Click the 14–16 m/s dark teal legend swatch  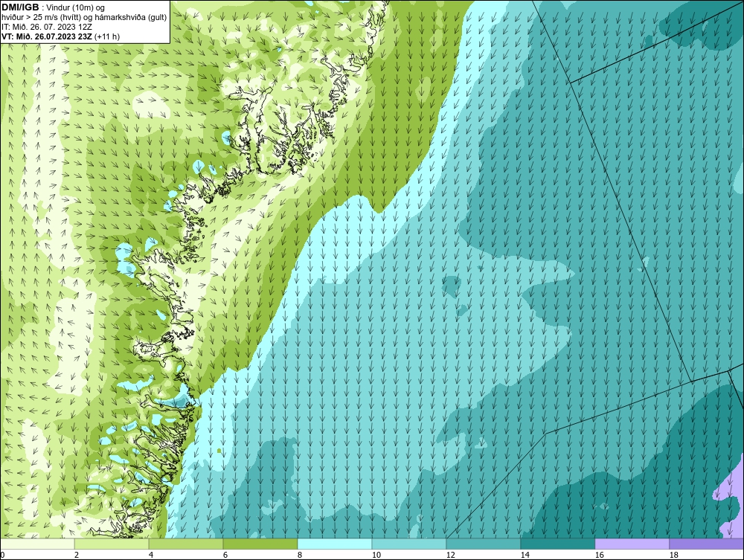[557, 544]
